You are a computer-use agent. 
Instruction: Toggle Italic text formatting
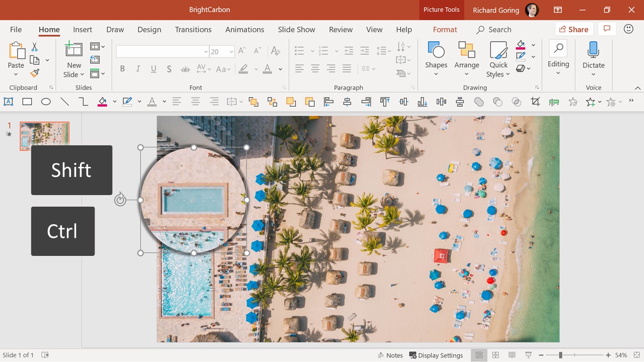tap(138, 69)
